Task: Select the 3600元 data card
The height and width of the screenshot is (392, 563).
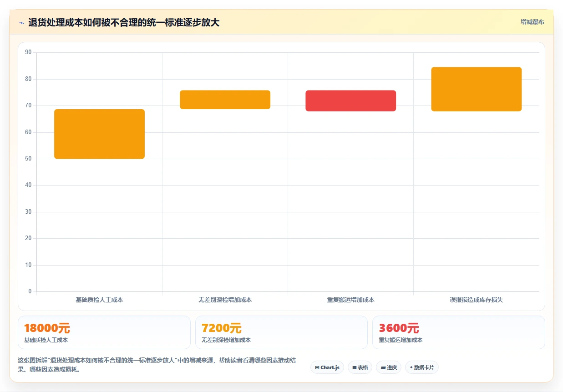Action: click(458, 332)
